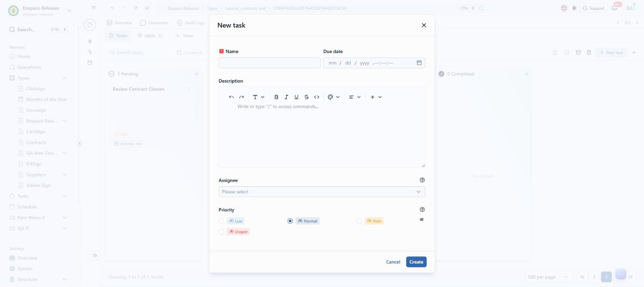Select Low priority radio button
The image size is (644, 287).
point(221,221)
